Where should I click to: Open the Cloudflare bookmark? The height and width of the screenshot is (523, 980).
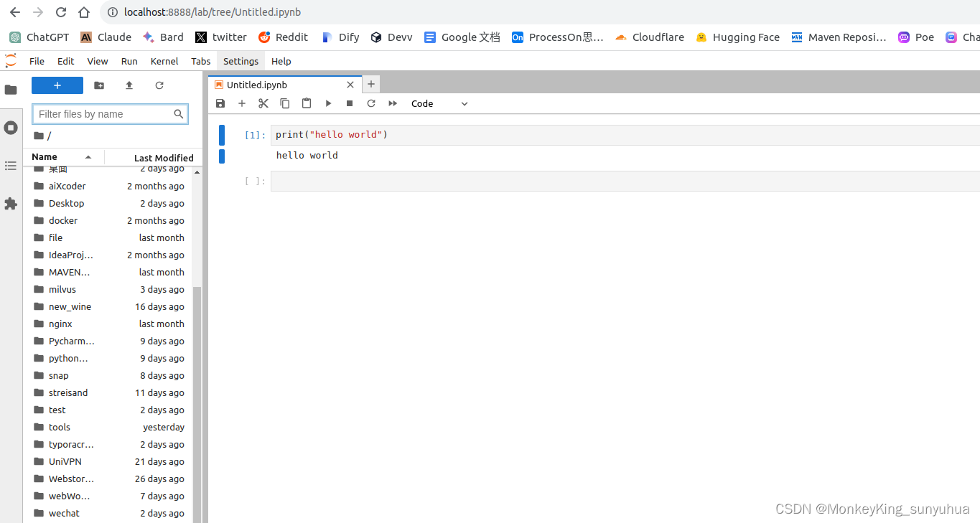pos(650,37)
